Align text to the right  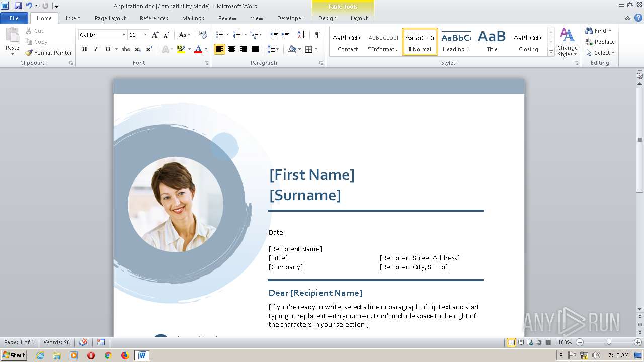pyautogui.click(x=244, y=49)
